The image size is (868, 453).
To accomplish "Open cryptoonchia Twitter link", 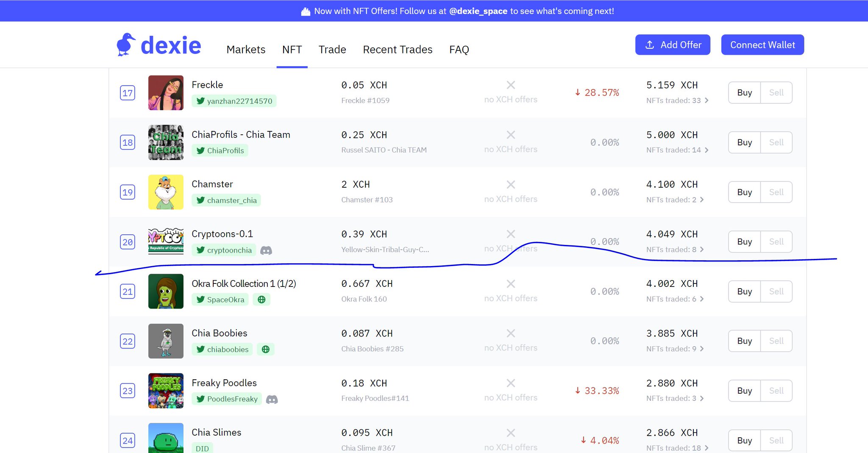I will tap(224, 250).
